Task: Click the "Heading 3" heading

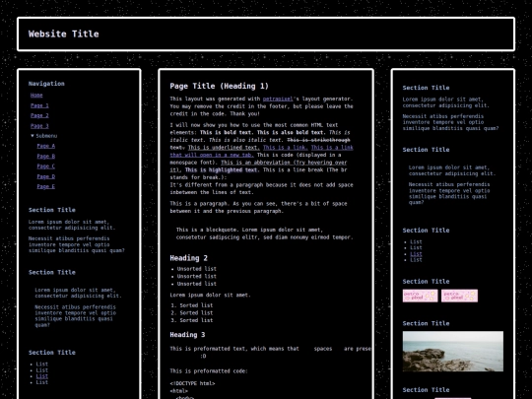Action: 187,335
